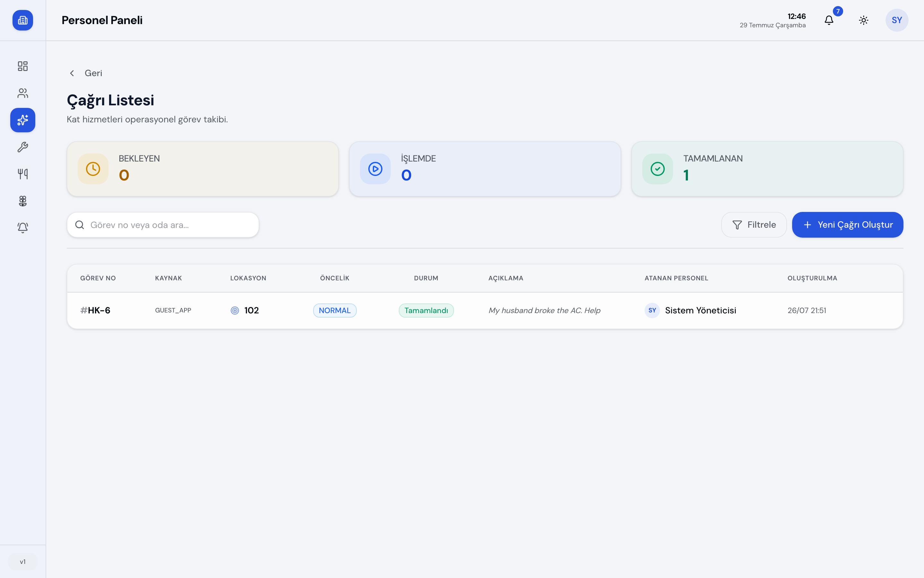Click the 7 notification count badge

(838, 12)
